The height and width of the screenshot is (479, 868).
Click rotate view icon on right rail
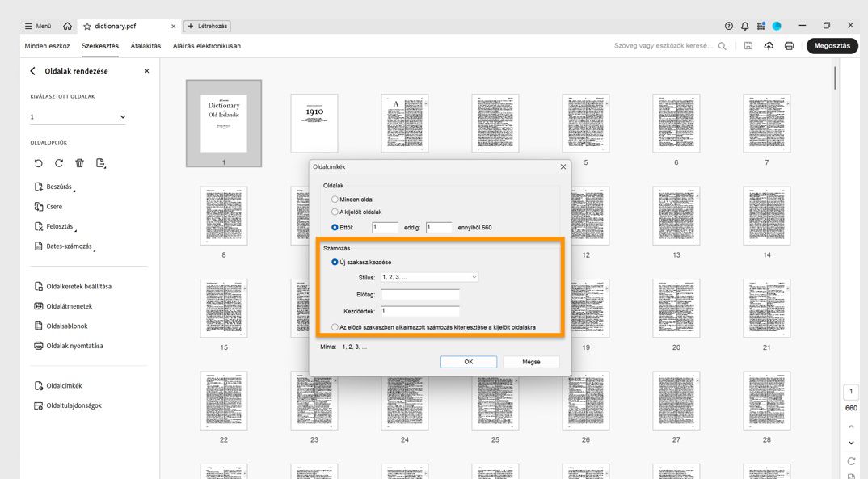pos(851,461)
